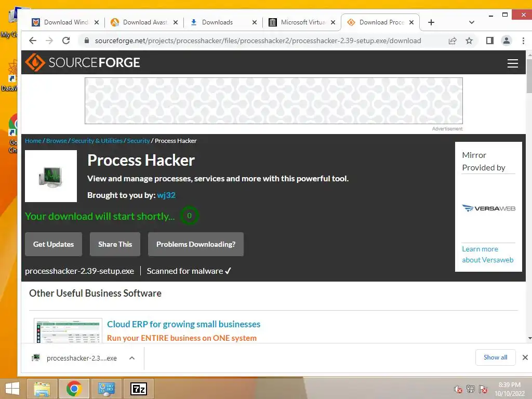532x399 pixels.
Task: Click "Run your ENTIRE business" text
Action: 182,338
